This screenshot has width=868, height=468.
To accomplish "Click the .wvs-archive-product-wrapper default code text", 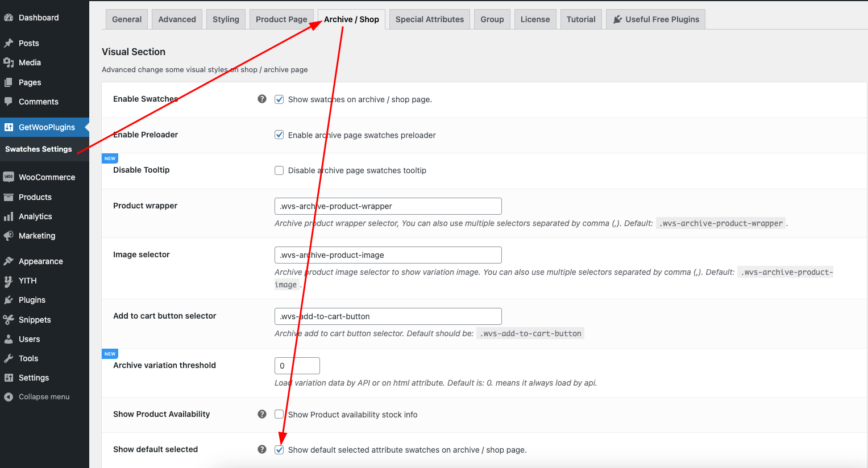I will tap(721, 223).
